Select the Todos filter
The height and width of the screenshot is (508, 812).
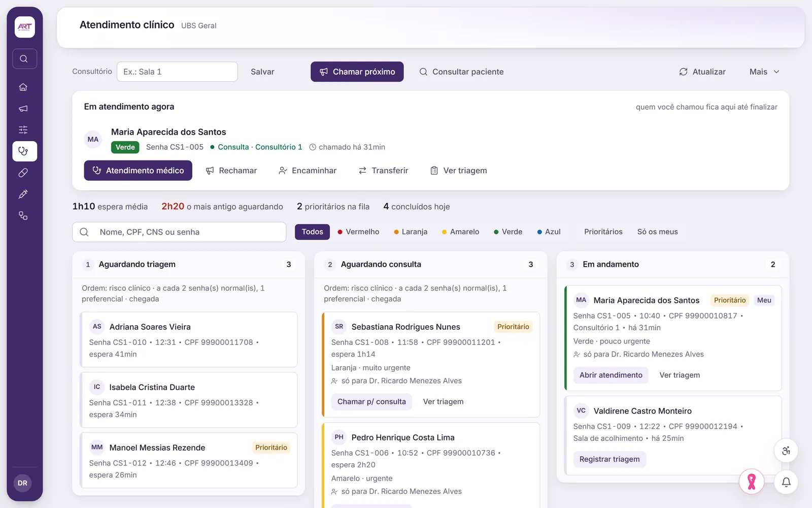313,232
